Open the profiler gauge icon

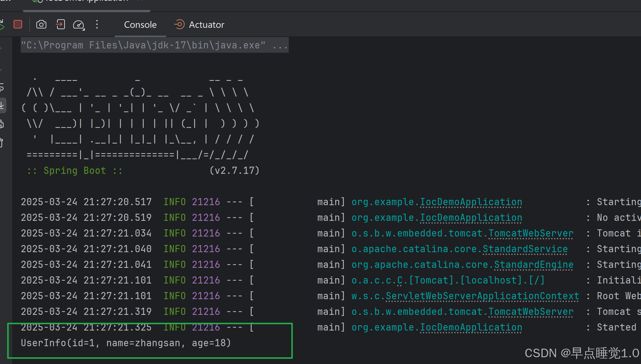point(79,25)
